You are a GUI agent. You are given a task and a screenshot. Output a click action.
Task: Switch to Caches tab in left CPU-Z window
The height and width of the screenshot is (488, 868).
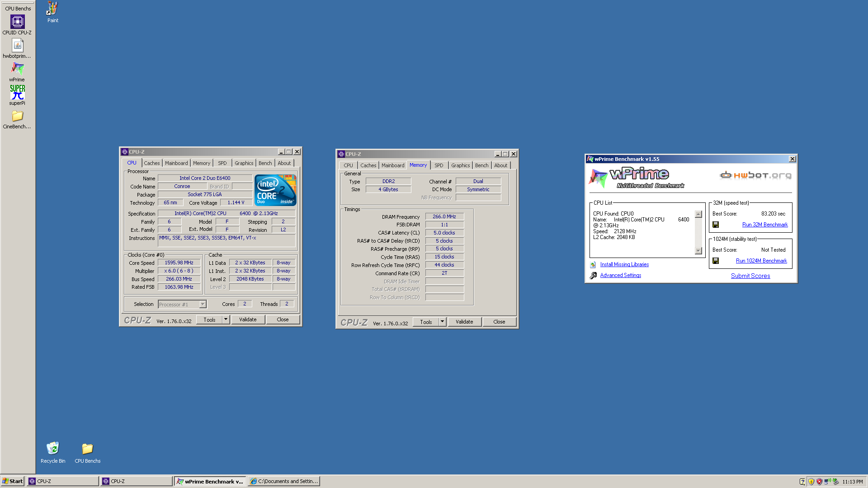[x=152, y=163]
